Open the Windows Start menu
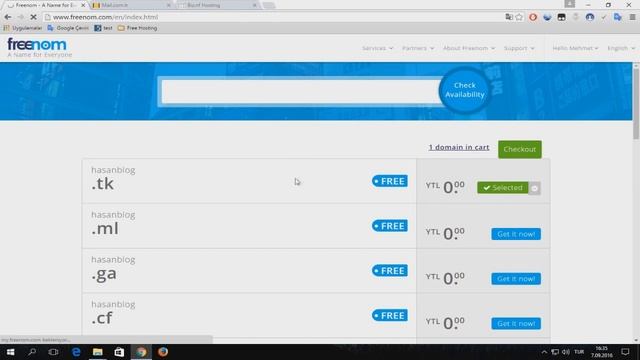The width and height of the screenshot is (640, 360). pos(11,352)
